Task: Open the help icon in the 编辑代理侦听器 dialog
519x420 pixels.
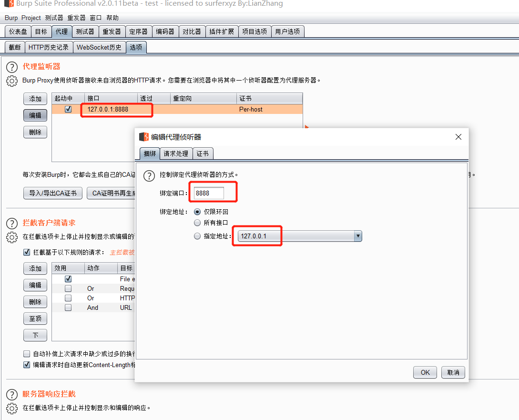Action: [x=149, y=176]
